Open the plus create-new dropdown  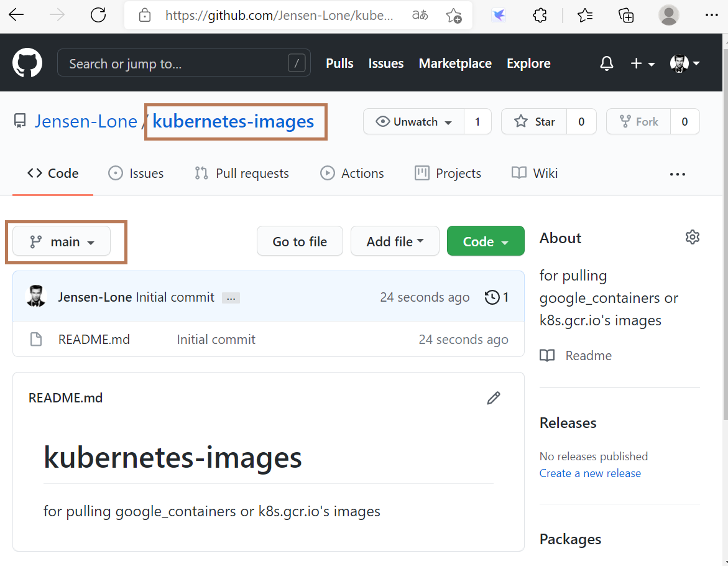(643, 63)
